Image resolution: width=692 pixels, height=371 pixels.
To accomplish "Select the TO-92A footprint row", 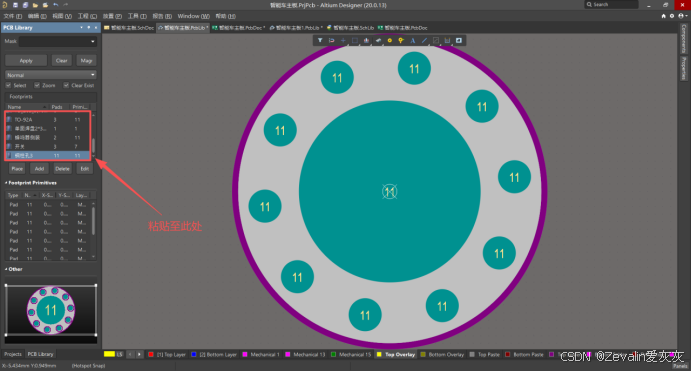I will click(48, 120).
